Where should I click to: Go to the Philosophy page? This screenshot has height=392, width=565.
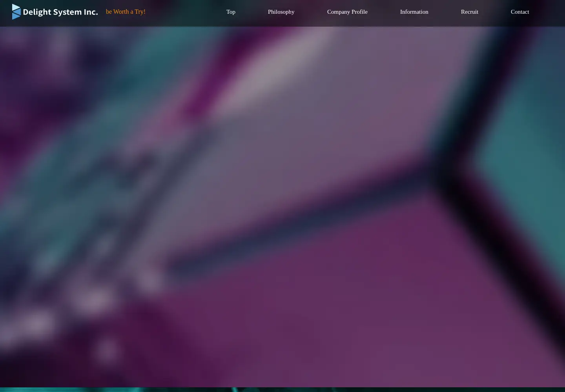281,12
